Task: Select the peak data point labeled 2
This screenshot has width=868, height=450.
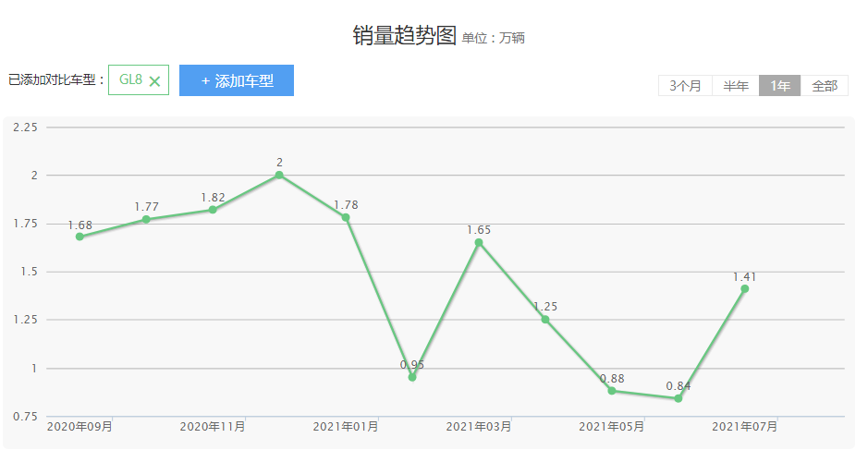Action: [279, 175]
